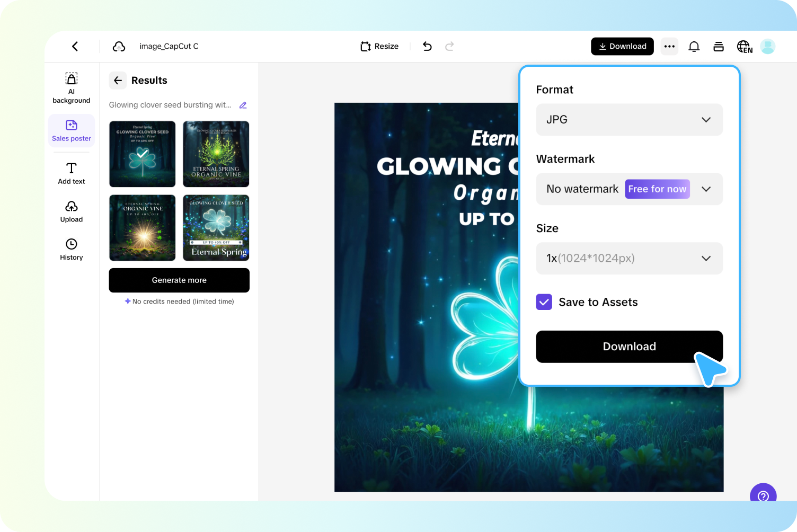
Task: Click the No watermark Free for now badge
Action: (657, 189)
